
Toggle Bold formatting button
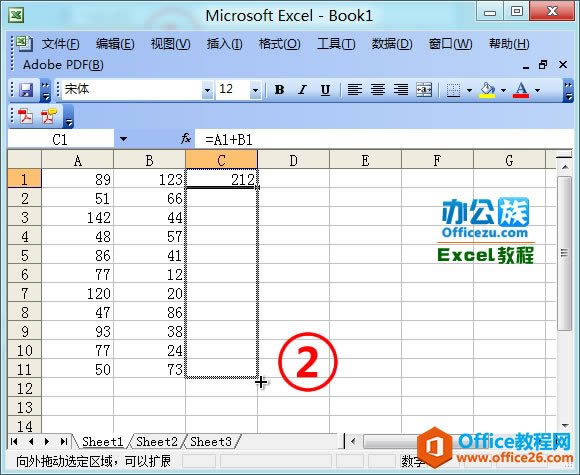280,90
